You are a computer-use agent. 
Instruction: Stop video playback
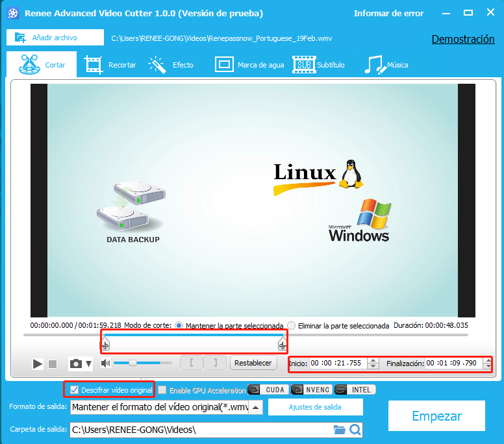coord(53,364)
